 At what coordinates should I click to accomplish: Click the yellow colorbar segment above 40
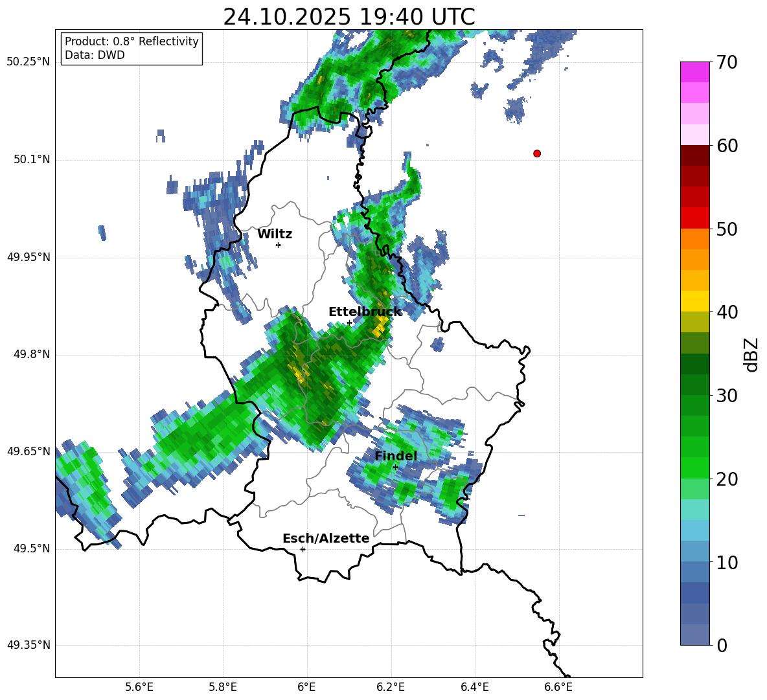694,301
